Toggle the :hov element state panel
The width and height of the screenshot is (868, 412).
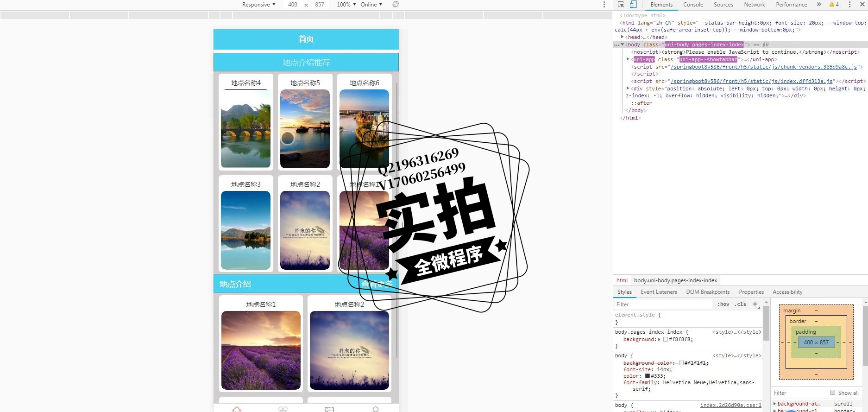coord(723,304)
